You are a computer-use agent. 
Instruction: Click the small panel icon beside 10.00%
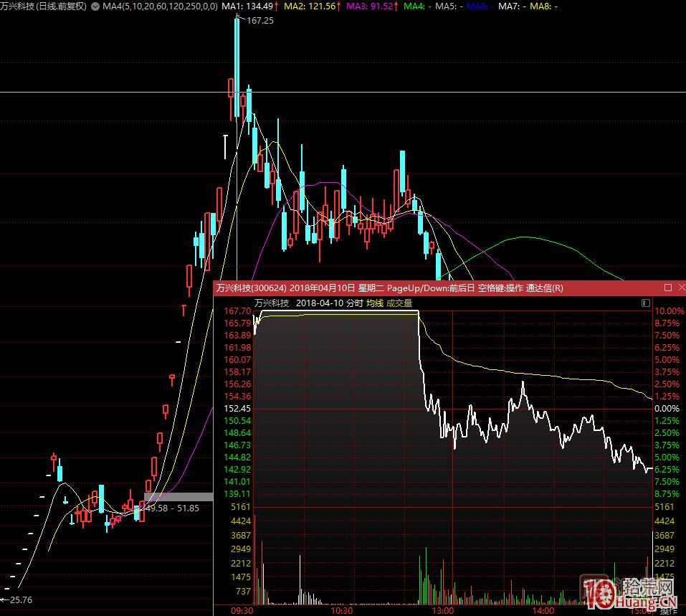point(647,303)
